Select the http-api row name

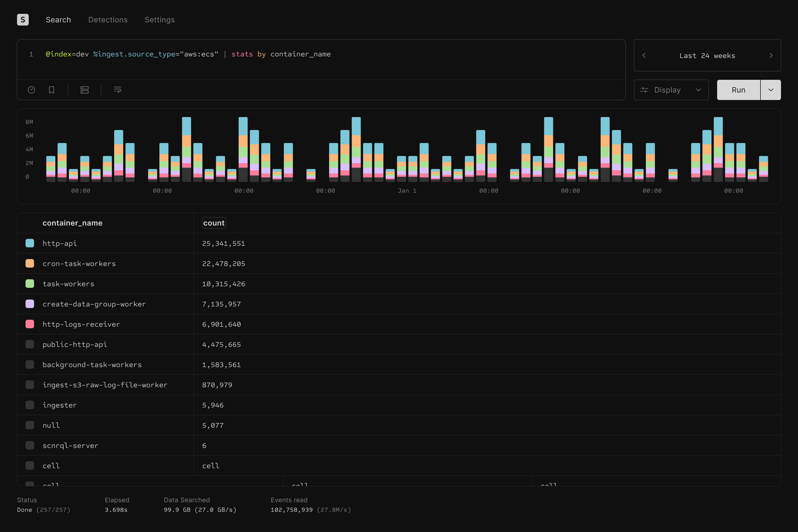click(x=60, y=243)
